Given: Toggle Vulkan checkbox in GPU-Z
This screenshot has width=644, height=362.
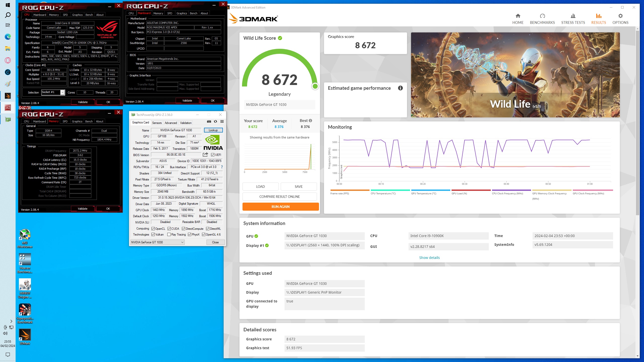Looking at the screenshot, I should pos(153,235).
